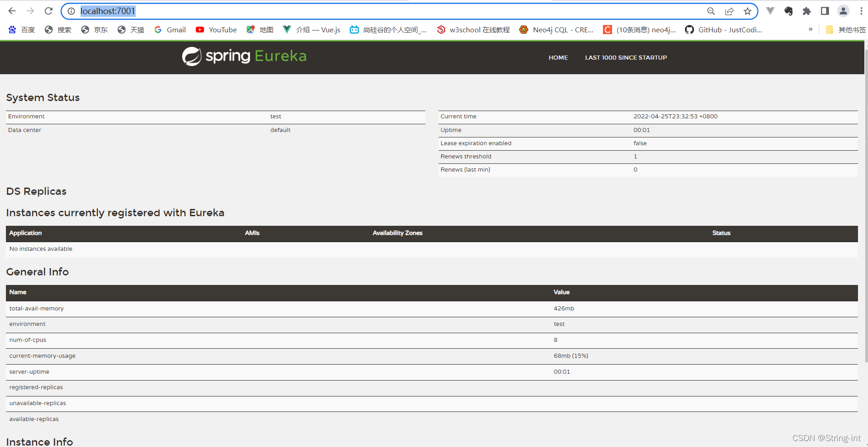Image resolution: width=868 pixels, height=447 pixels.
Task: Open the zoom magnifier icon in address bar
Action: (x=711, y=11)
